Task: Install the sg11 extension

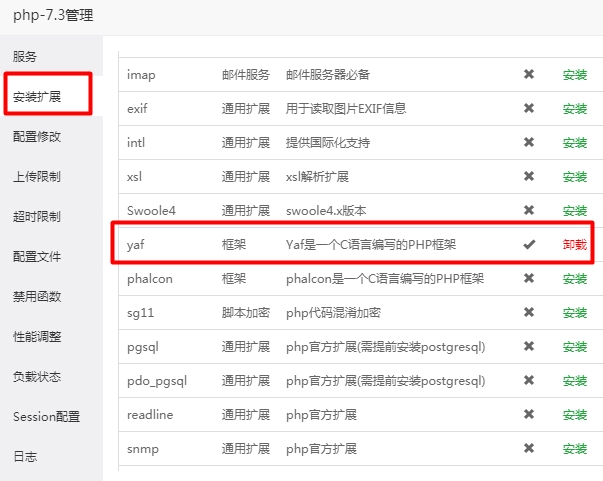Action: (x=575, y=313)
